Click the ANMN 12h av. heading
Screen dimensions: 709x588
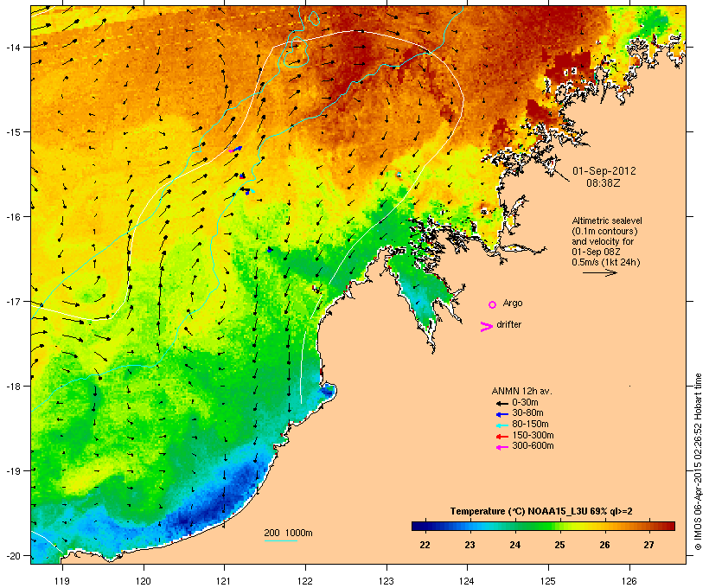tap(521, 391)
